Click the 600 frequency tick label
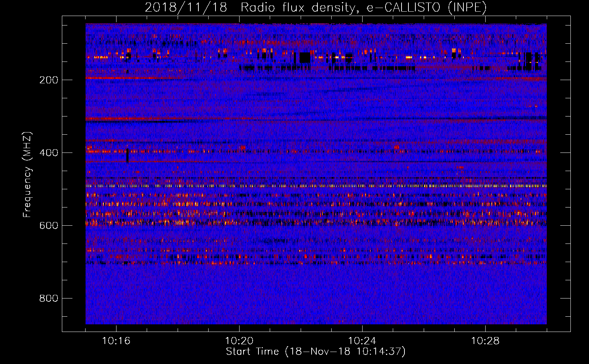 click(49, 226)
